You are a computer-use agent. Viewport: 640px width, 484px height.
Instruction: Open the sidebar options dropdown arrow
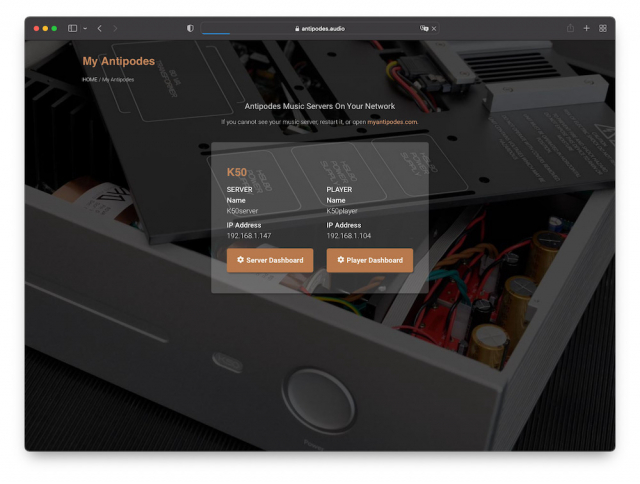[85, 29]
